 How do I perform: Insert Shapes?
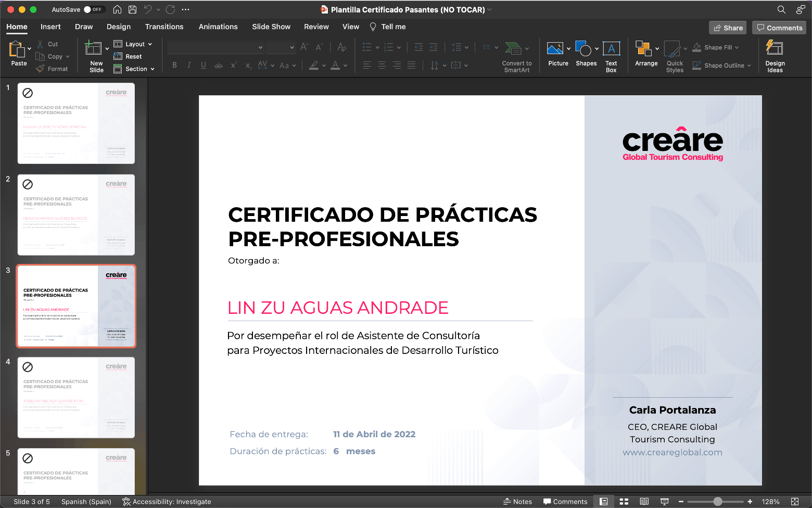point(586,54)
